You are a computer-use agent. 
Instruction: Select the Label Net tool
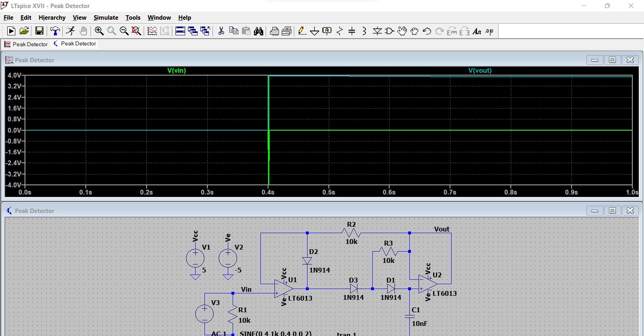tap(327, 31)
